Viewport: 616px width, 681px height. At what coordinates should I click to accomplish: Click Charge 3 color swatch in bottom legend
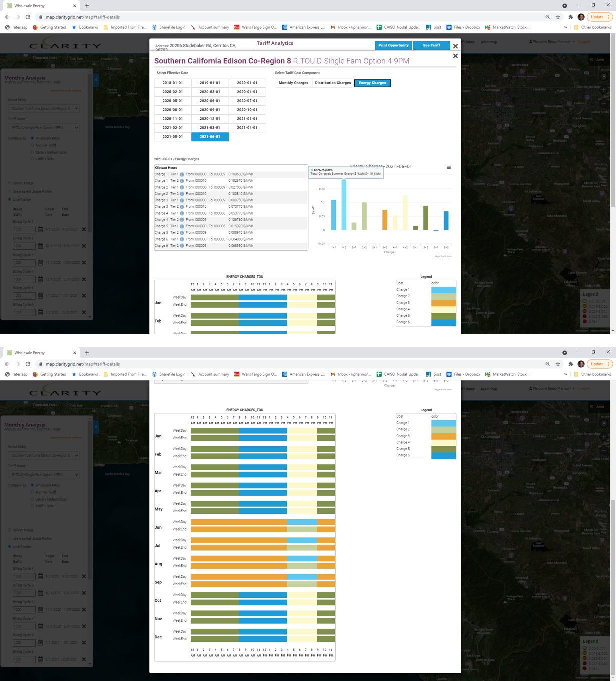[x=444, y=436]
